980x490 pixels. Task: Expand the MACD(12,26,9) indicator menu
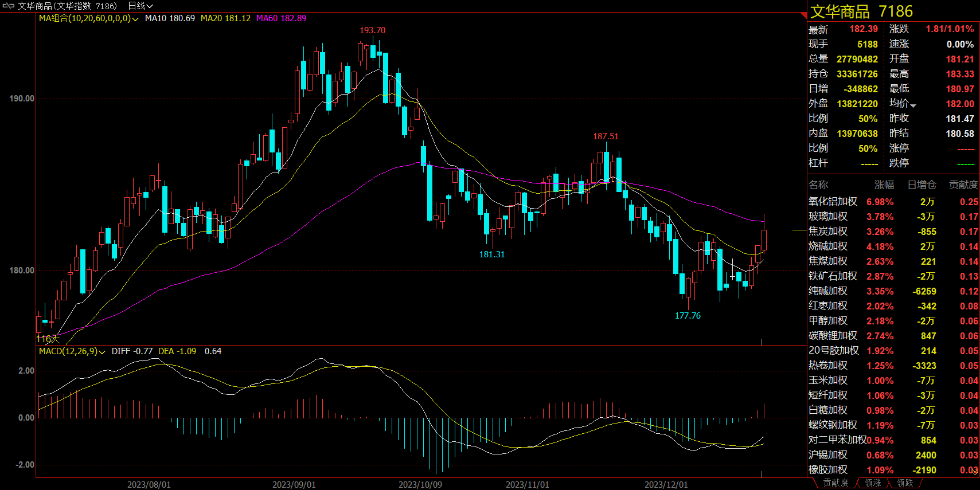click(72, 351)
